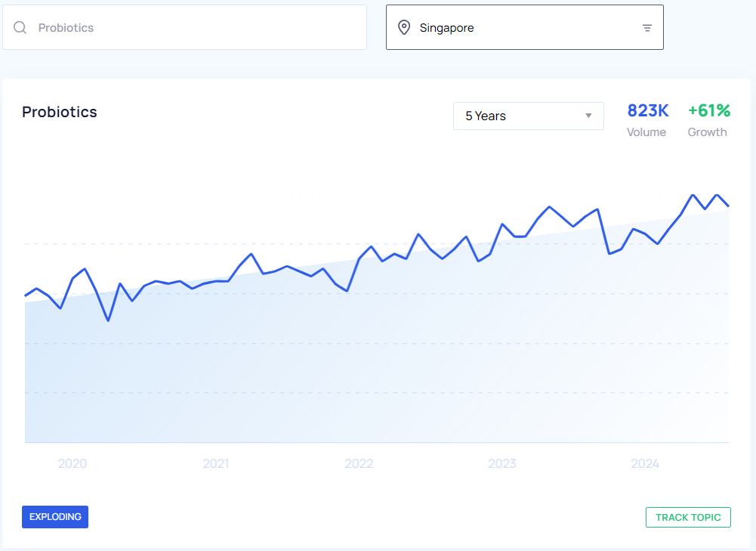Click the 2021 label on the timeline axis
Screen dimensions: 756x551
click(x=216, y=463)
